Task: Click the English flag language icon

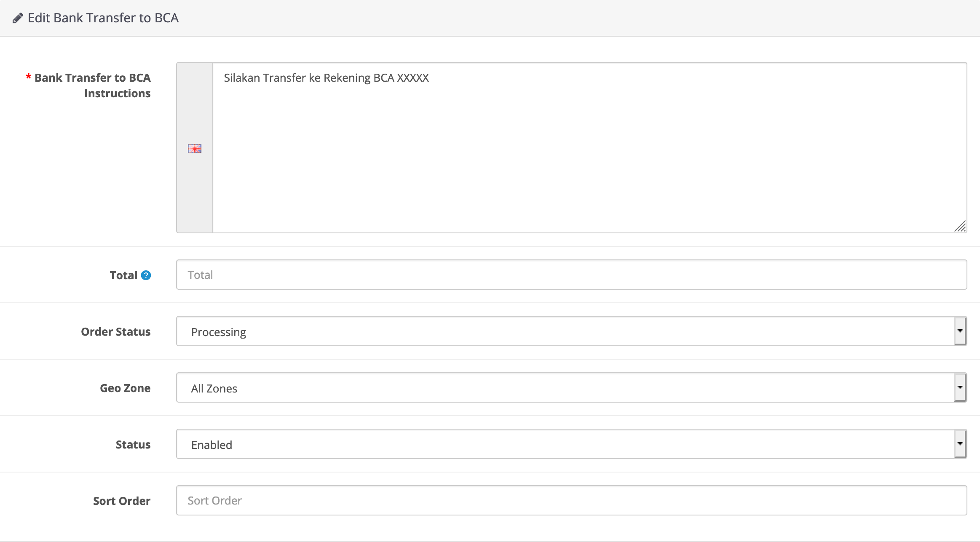Action: pos(195,149)
